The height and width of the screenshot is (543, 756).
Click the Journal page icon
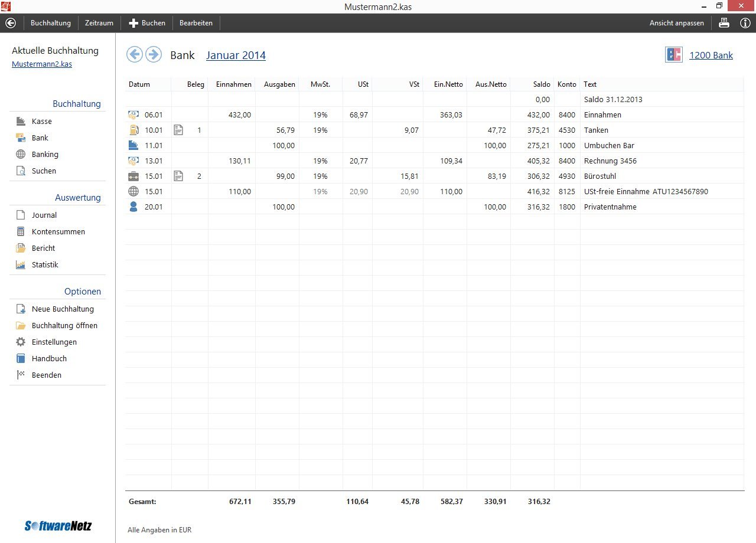tap(21, 215)
